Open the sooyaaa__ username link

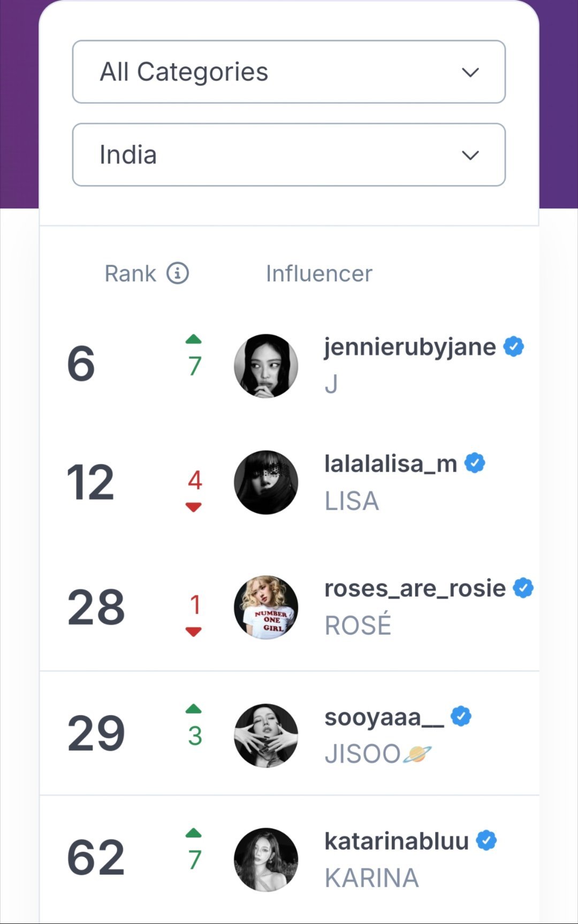pos(384,717)
